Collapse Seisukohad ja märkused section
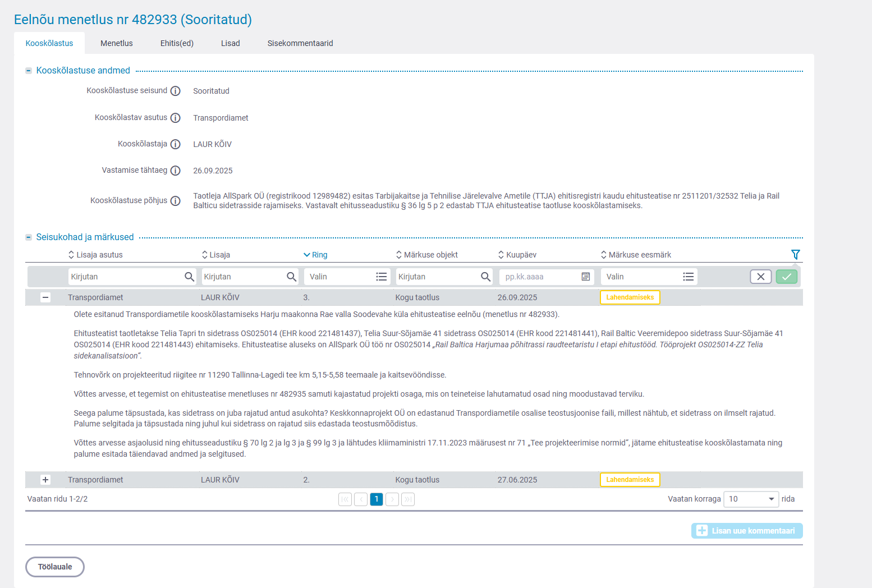Image resolution: width=872 pixels, height=588 pixels. (x=29, y=237)
